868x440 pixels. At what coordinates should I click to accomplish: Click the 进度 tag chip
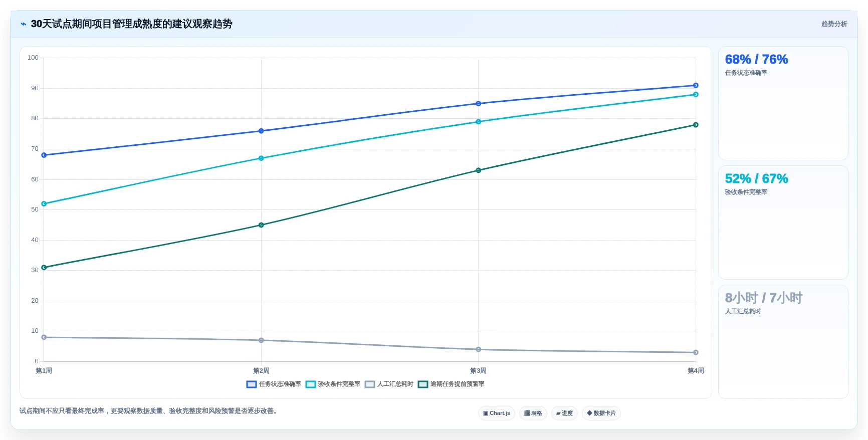pyautogui.click(x=564, y=413)
